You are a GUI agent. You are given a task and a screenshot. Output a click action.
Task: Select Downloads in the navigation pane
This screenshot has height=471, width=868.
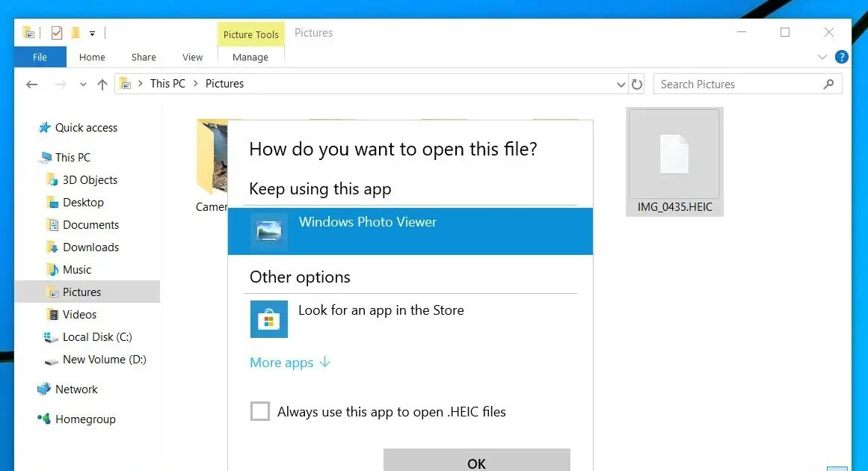pos(90,247)
